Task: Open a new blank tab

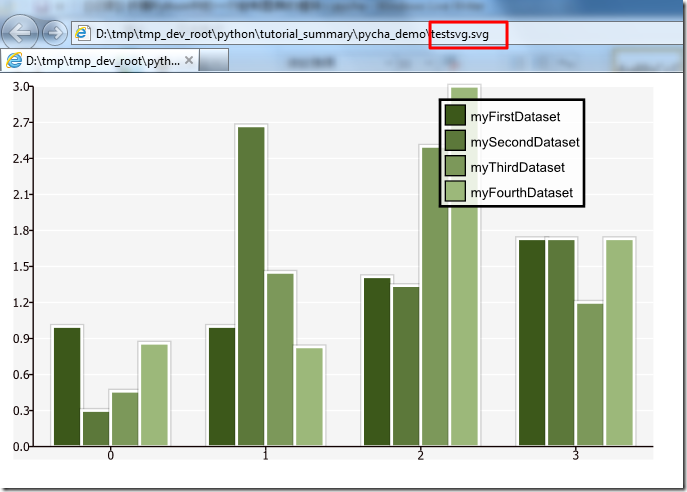Action: (x=213, y=60)
